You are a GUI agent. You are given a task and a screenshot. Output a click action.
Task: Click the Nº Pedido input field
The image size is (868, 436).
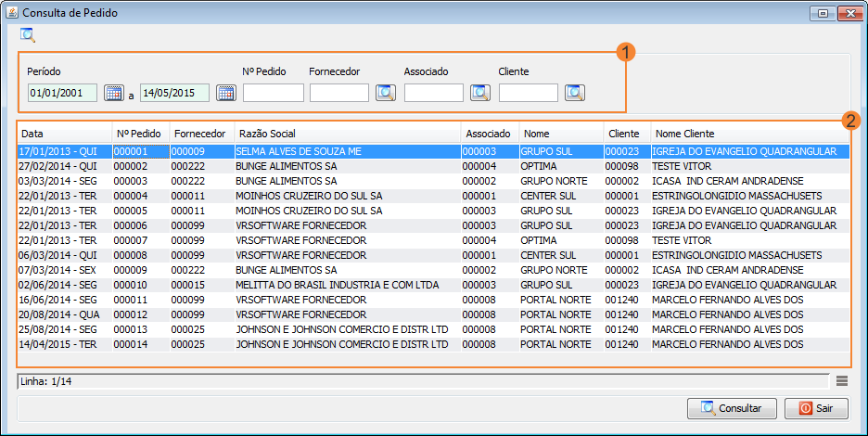273,93
